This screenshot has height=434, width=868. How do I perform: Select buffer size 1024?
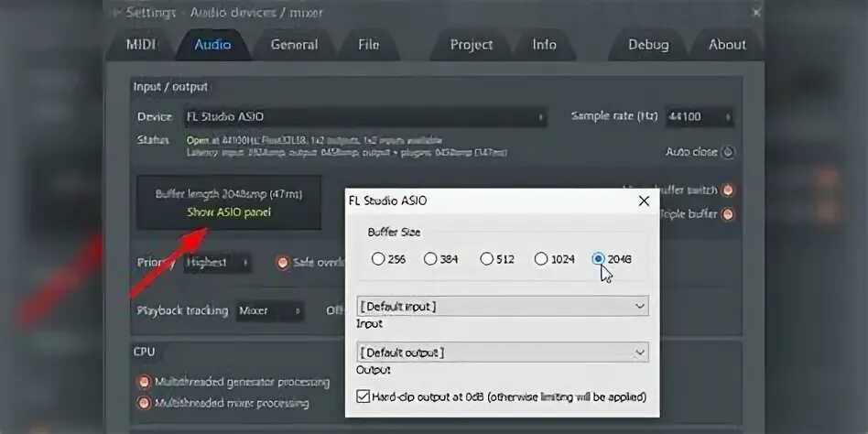(x=541, y=259)
